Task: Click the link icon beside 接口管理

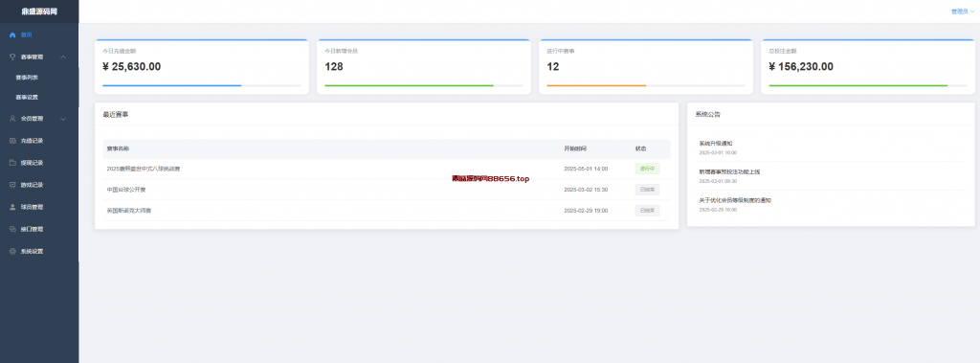Action: 12,229
